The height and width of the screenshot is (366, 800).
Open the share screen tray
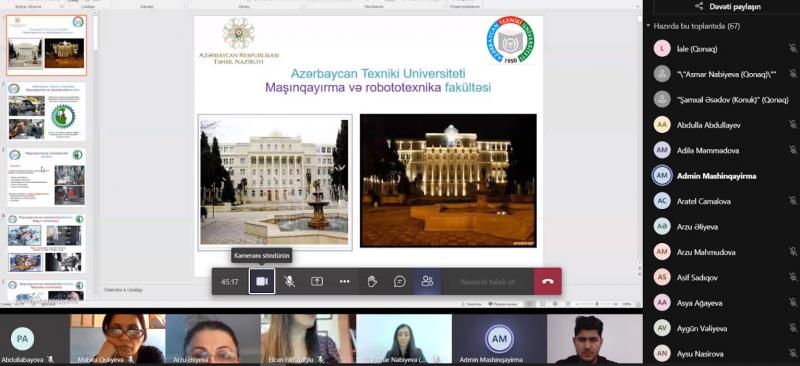point(317,281)
